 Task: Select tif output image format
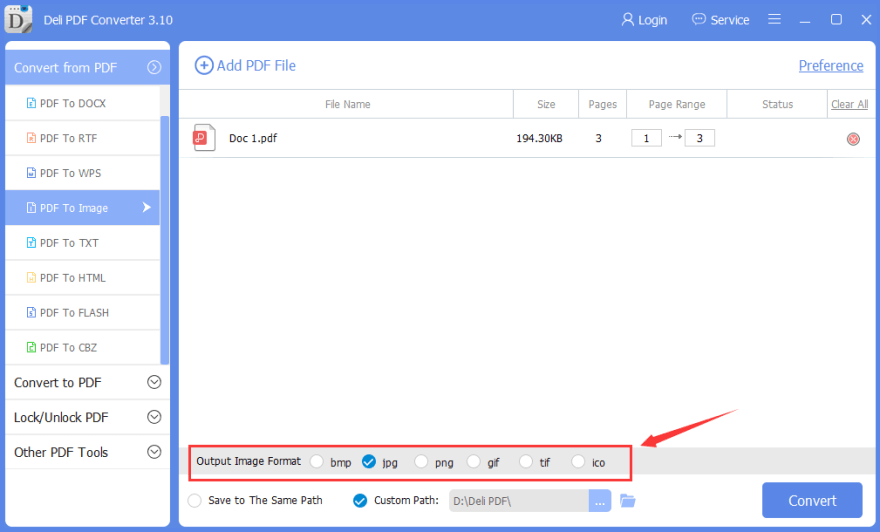(526, 461)
